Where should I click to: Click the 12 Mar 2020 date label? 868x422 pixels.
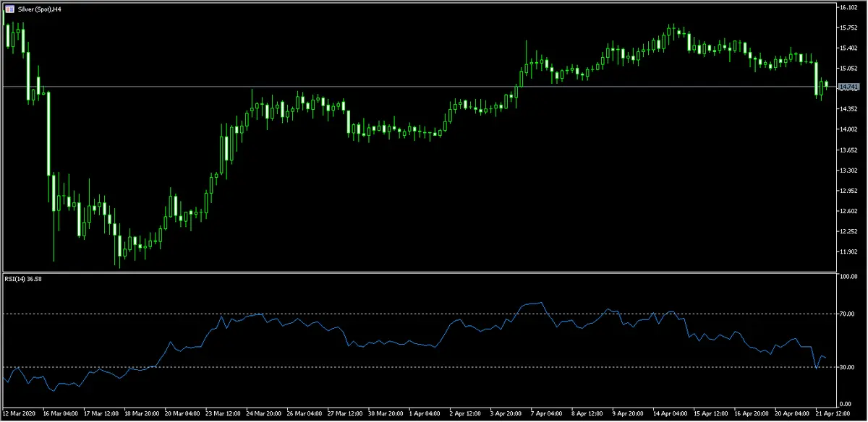tap(19, 415)
